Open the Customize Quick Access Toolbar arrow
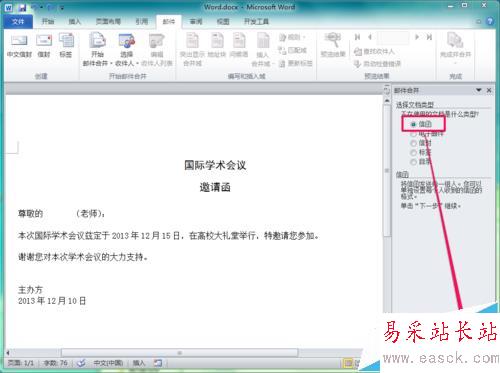 62,7
